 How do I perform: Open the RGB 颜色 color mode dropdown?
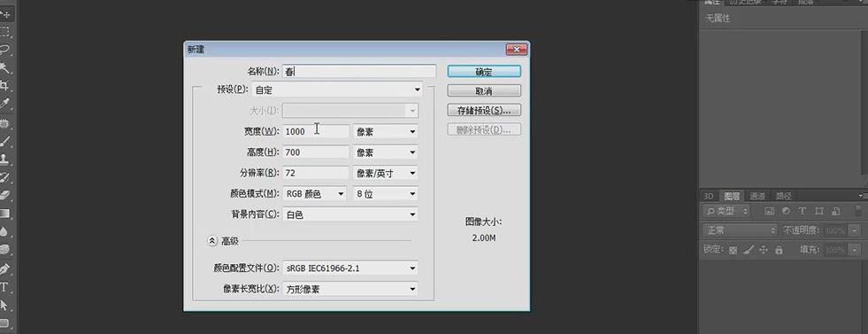coord(315,194)
